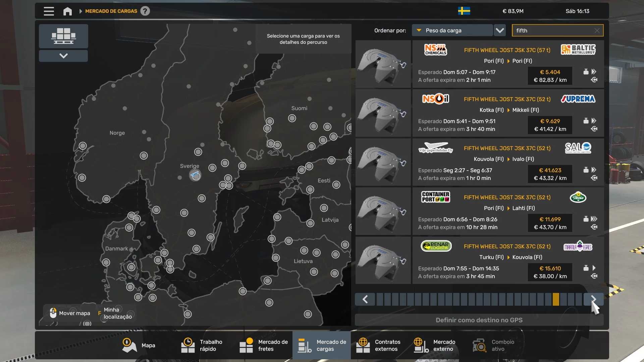
Task: Click the price box showing € 41.623
Action: tap(550, 174)
